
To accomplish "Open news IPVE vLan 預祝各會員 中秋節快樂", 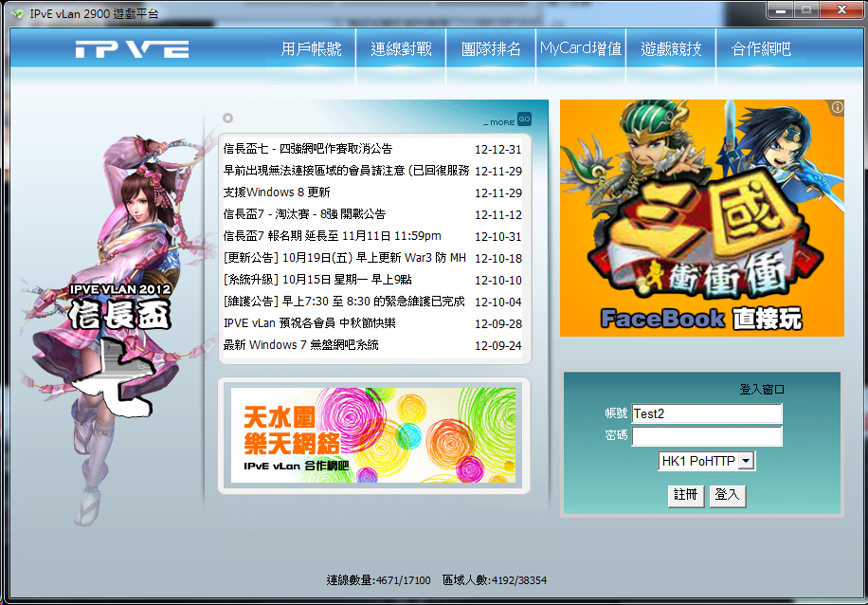I will (x=310, y=323).
